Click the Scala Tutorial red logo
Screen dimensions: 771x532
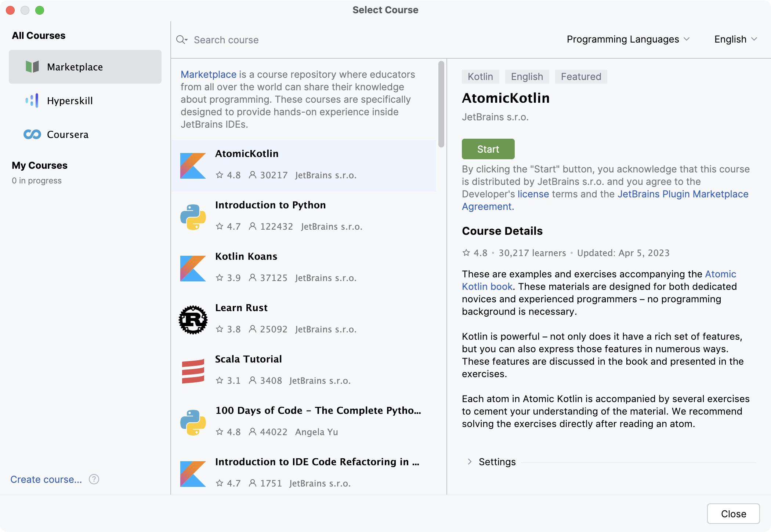pos(193,371)
